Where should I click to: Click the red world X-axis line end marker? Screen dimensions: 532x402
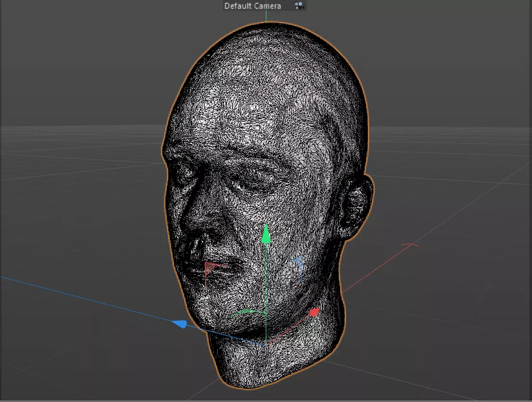click(411, 245)
